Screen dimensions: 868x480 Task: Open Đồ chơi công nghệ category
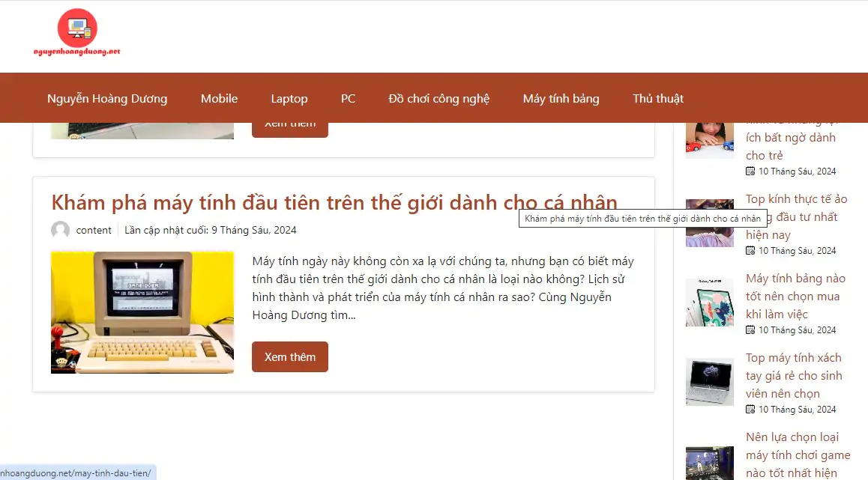point(439,98)
